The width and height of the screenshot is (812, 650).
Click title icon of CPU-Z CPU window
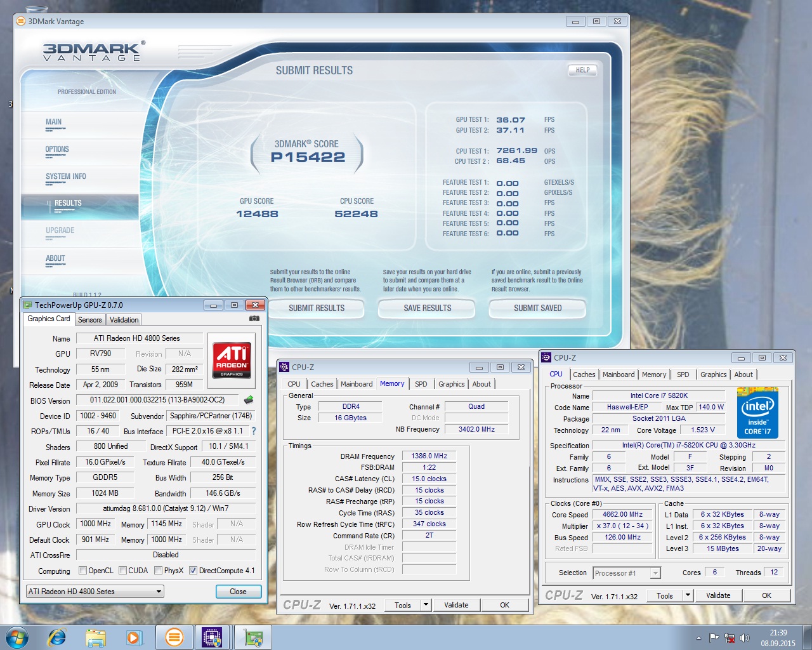pyautogui.click(x=546, y=357)
